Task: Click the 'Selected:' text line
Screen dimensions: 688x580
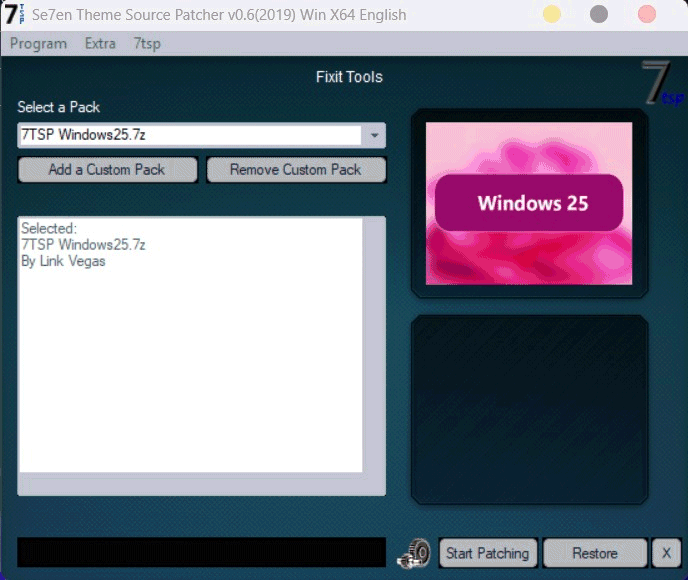Action: [49, 228]
